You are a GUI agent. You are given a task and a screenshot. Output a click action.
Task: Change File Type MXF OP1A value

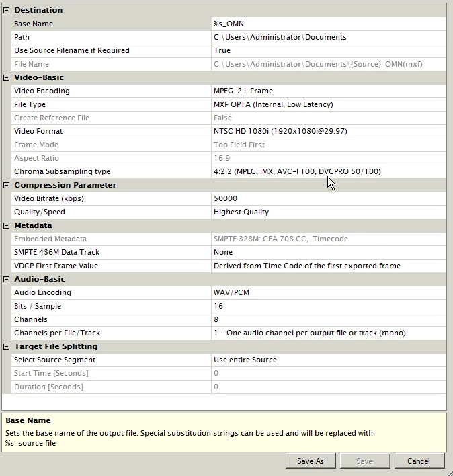click(x=329, y=104)
